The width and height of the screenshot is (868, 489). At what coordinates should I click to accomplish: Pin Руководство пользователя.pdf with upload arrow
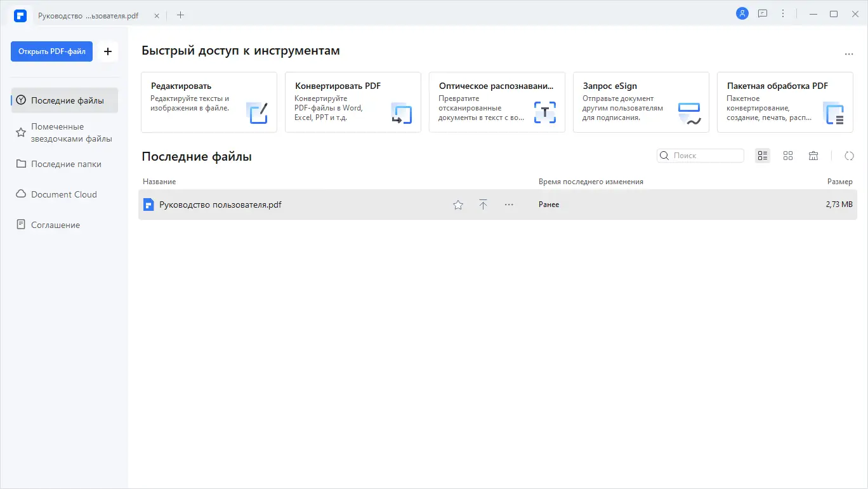(483, 204)
